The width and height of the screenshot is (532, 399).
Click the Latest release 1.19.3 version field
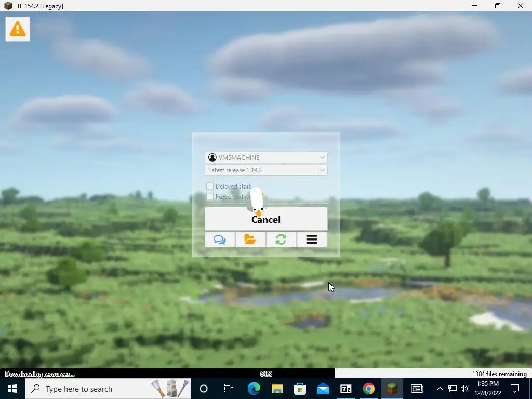(261, 170)
